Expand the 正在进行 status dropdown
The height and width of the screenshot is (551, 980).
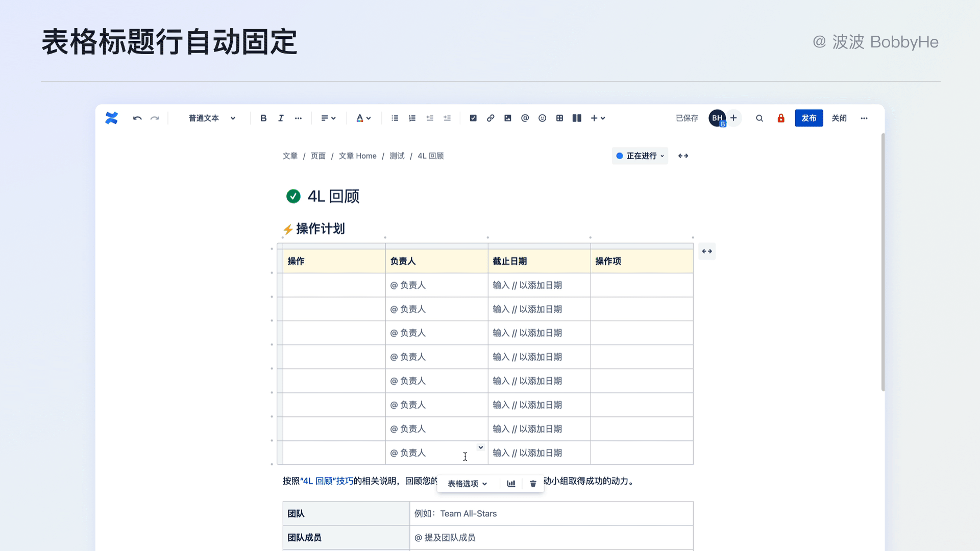coord(640,156)
